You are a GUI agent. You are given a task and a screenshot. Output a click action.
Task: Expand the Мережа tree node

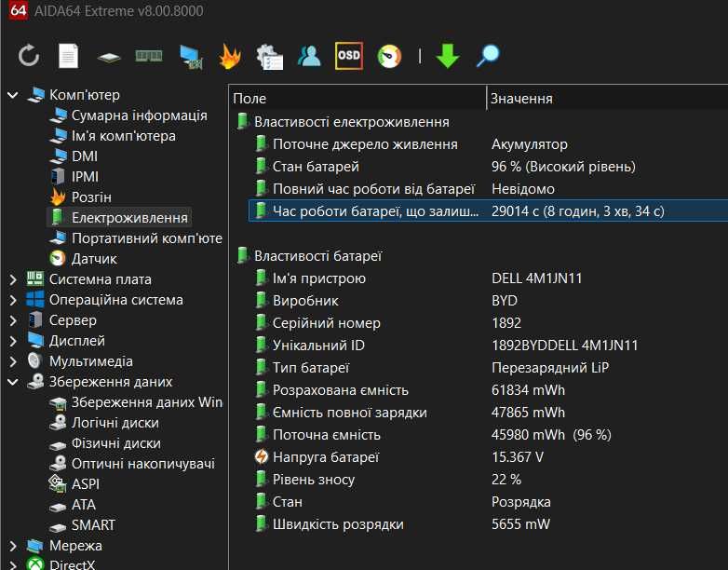[x=13, y=546]
